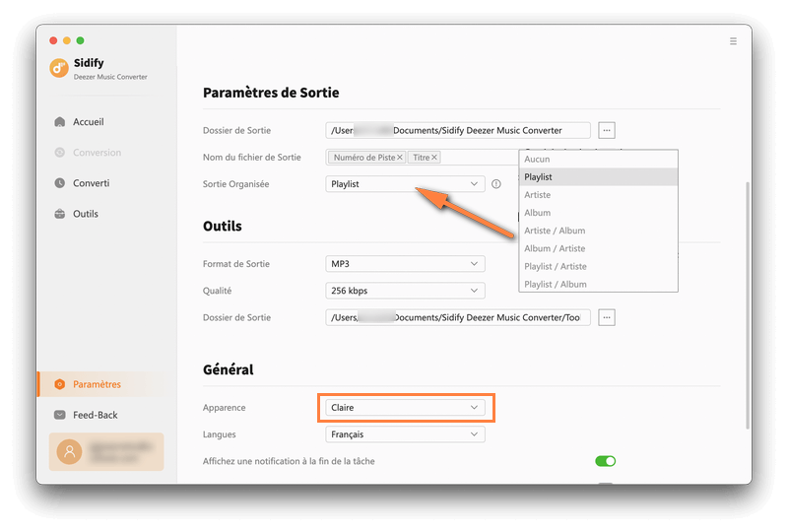
Task: Remove the Numéro de Piste tag
Action: point(400,157)
